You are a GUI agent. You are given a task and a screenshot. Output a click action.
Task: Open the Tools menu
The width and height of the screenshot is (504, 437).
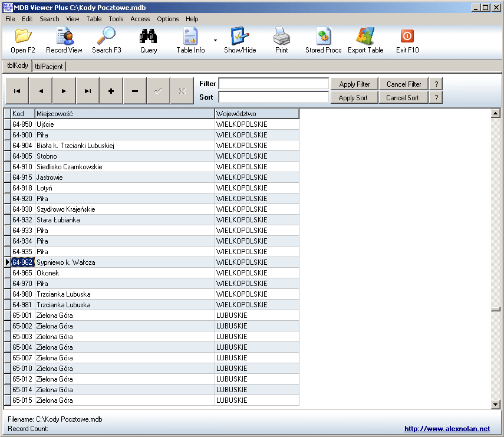coord(116,19)
